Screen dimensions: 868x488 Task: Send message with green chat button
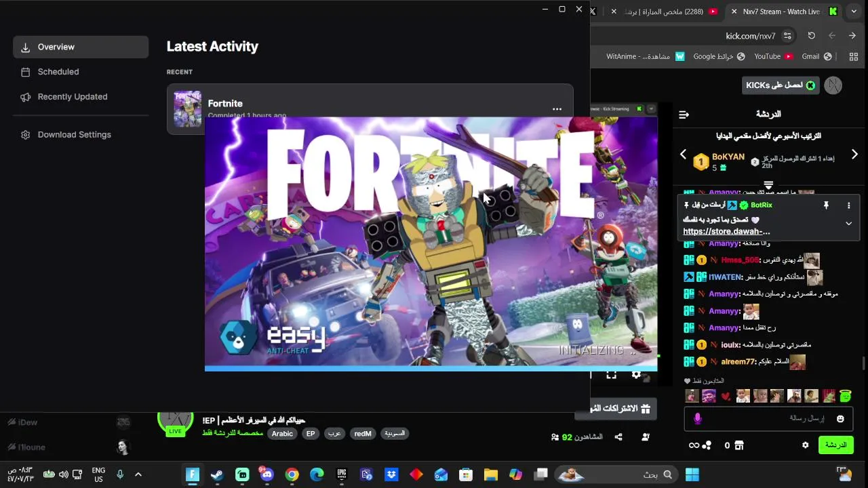click(835, 445)
